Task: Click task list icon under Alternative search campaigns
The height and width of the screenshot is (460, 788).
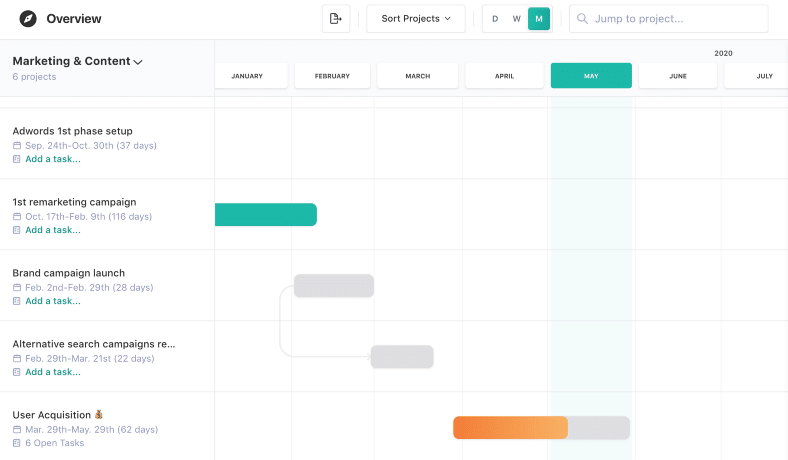Action: pos(17,372)
